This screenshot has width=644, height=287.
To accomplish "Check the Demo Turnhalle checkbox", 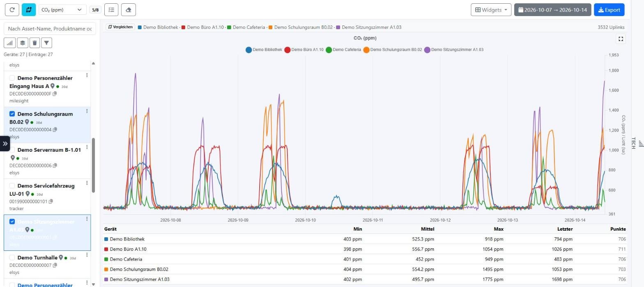I will [12, 258].
